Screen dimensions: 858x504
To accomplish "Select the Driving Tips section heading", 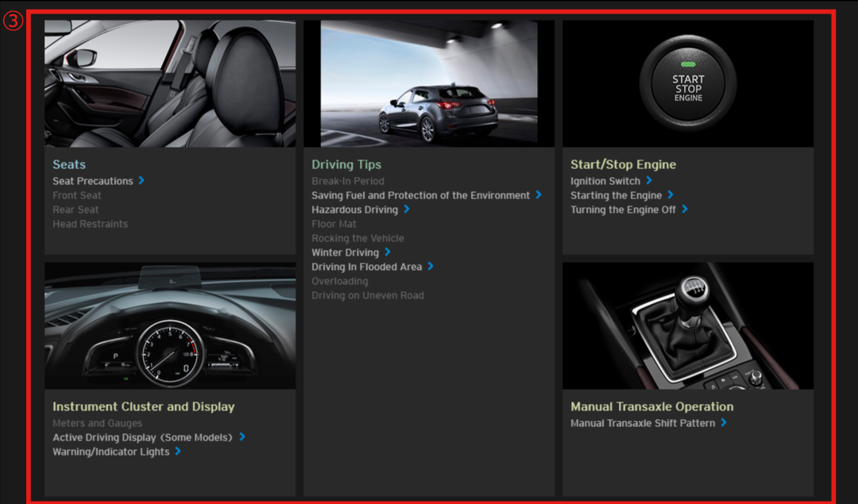I will [x=346, y=164].
